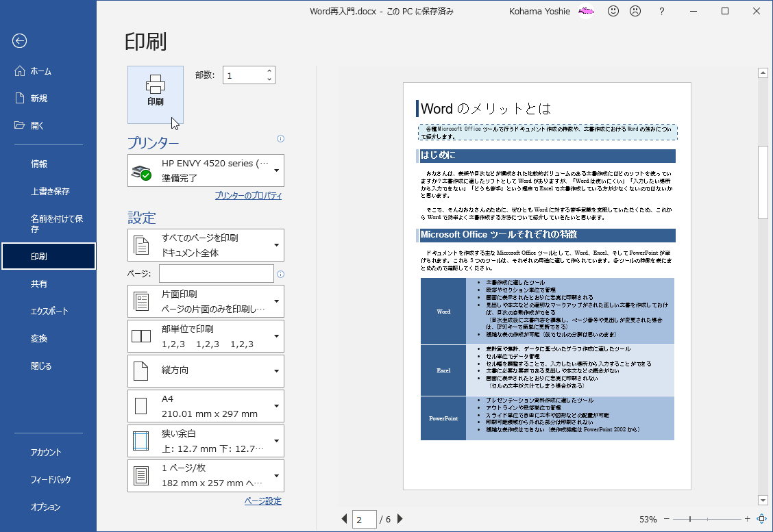Zoom in with the plus button
The height and width of the screenshot is (532, 773).
748,519
